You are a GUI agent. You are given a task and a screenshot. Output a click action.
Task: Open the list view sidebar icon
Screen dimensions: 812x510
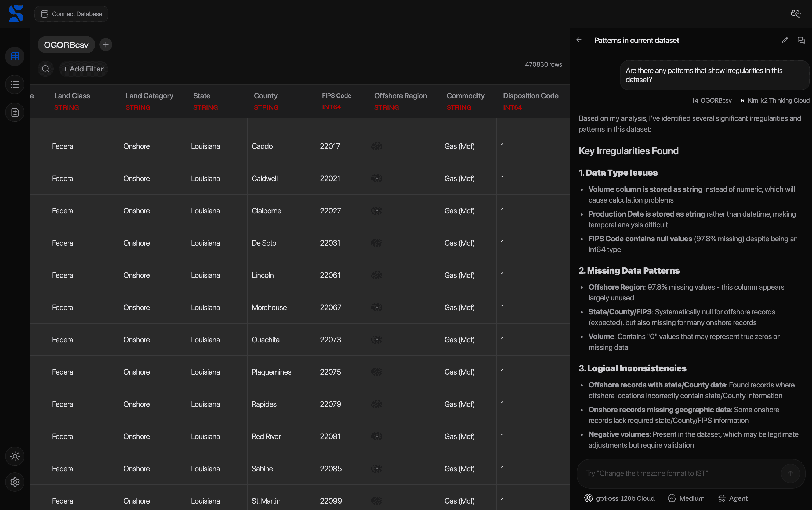15,84
